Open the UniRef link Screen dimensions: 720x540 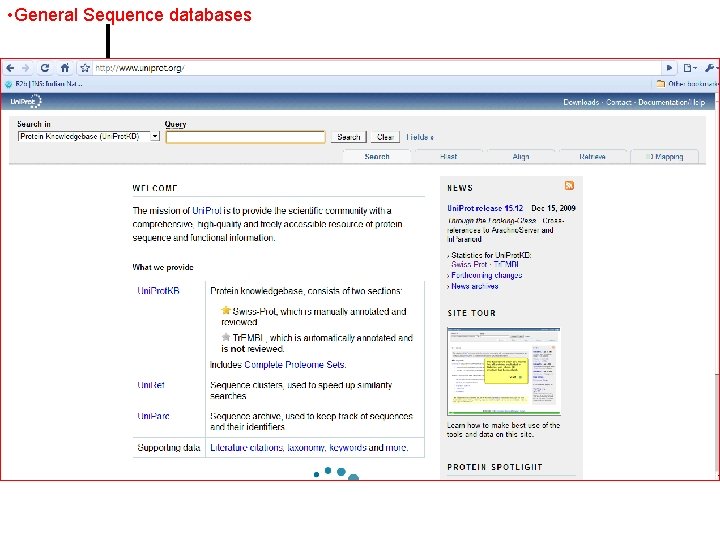pos(151,385)
